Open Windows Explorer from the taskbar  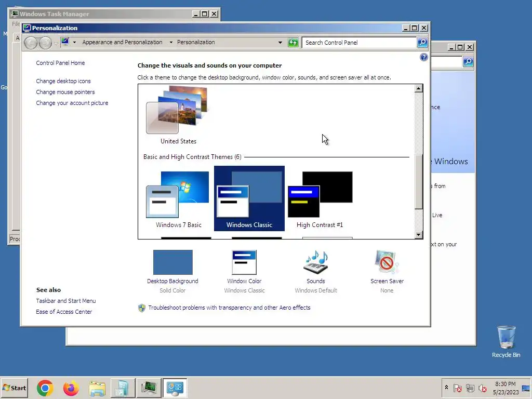97,388
